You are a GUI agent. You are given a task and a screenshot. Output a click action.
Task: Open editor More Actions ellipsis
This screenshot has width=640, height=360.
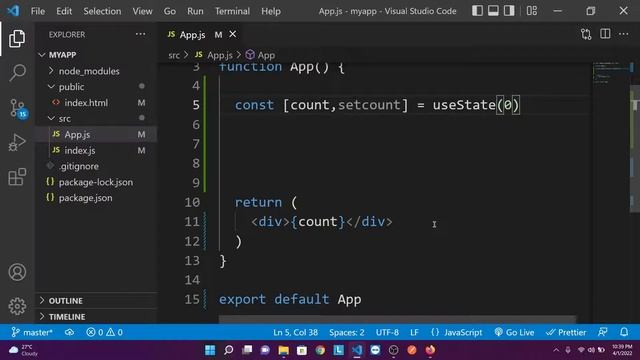624,34
